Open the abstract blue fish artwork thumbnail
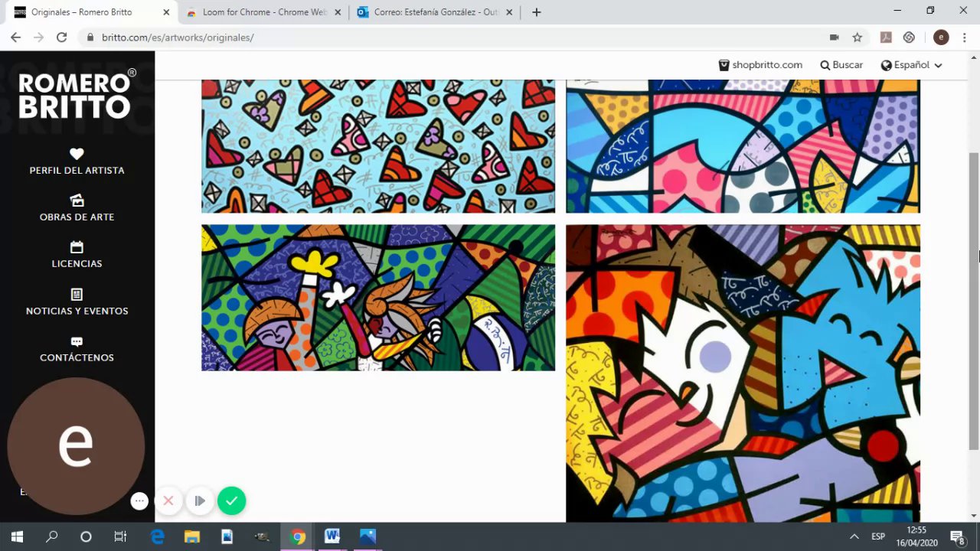The width and height of the screenshot is (980, 551). (x=743, y=146)
